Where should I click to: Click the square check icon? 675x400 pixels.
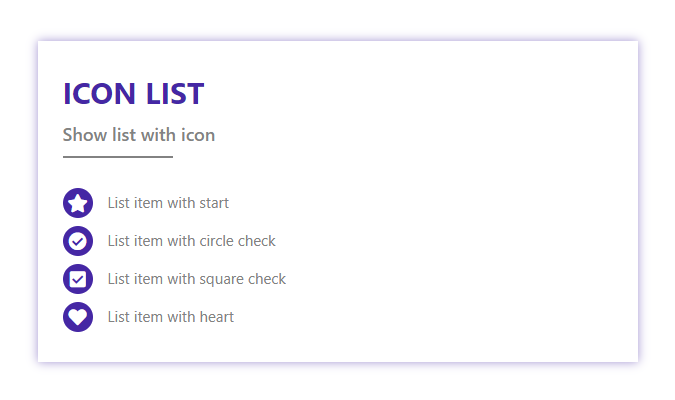click(x=78, y=279)
